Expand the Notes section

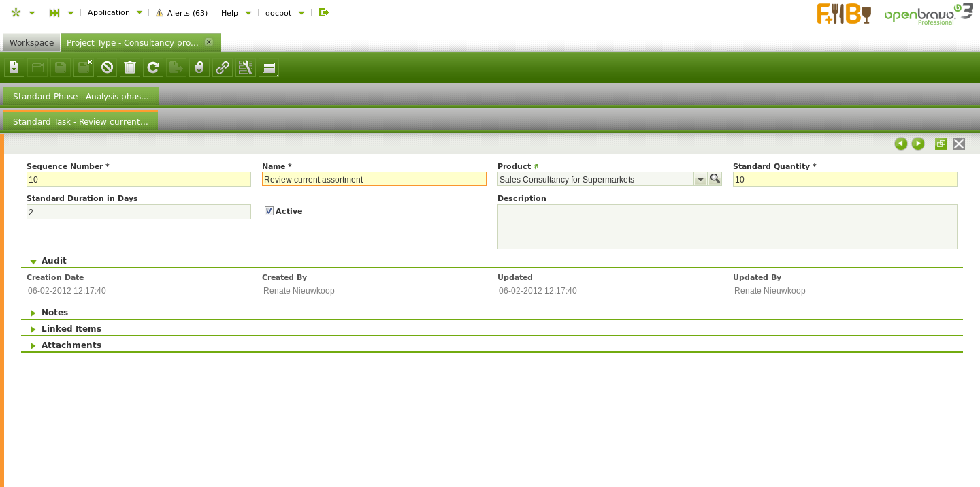(x=54, y=313)
